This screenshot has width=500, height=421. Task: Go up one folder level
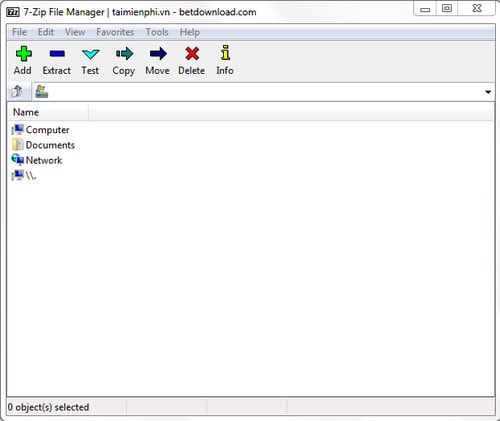pyautogui.click(x=16, y=91)
